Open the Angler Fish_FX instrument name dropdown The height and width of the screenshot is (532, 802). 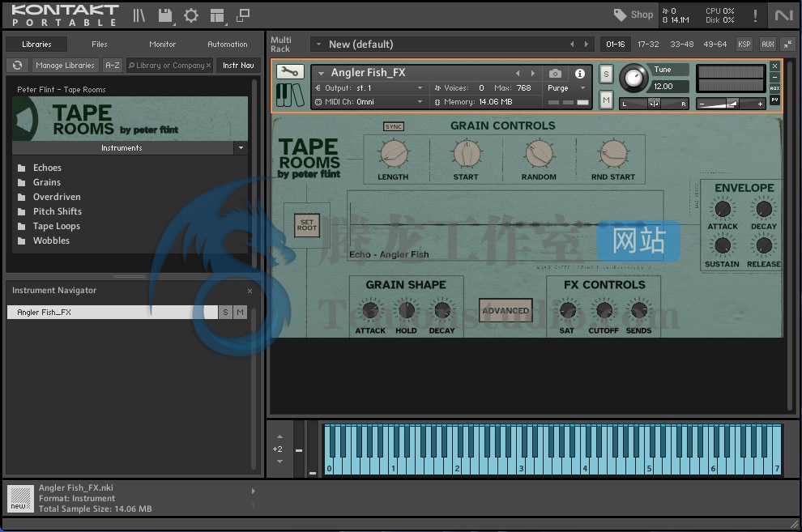tap(322, 73)
